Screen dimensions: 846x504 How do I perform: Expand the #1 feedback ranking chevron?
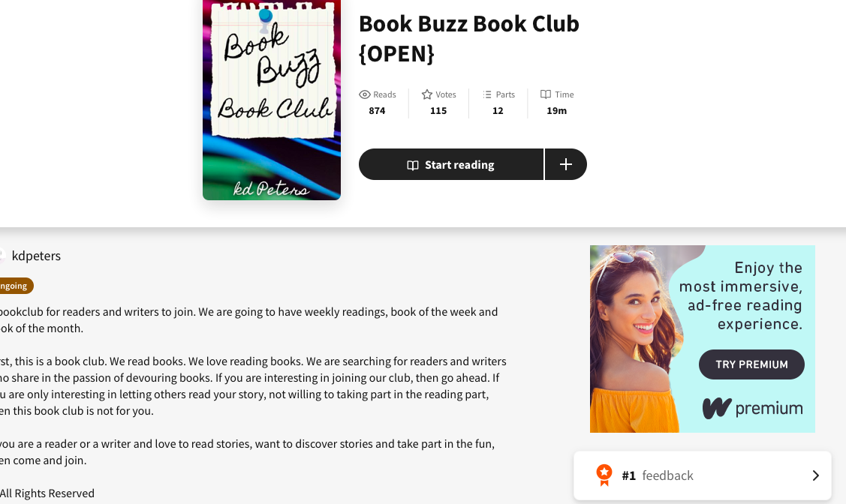816,475
